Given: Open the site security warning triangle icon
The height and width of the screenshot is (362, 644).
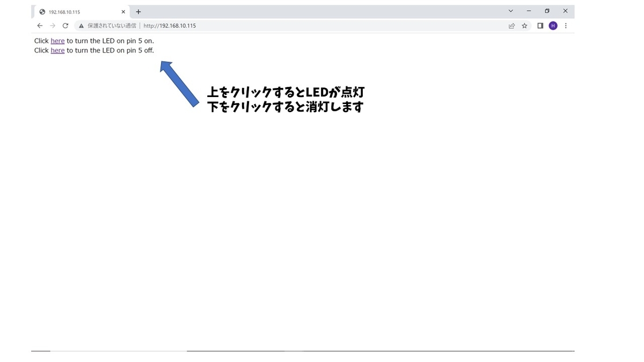Looking at the screenshot, I should [x=81, y=25].
